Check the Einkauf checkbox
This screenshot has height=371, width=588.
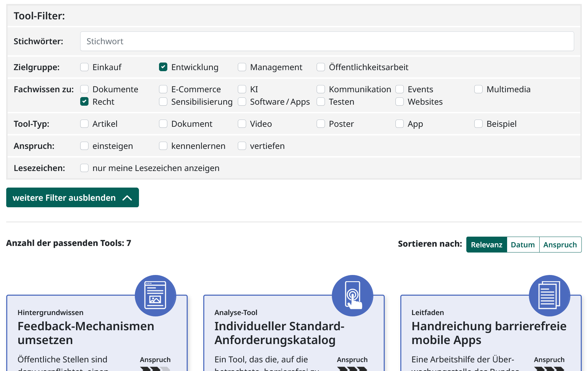tap(84, 67)
